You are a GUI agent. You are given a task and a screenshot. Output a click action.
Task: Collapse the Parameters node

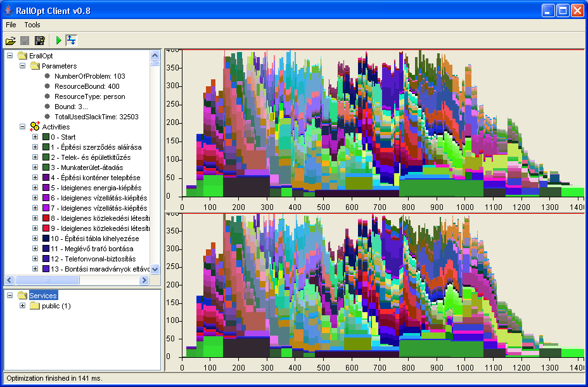pyautogui.click(x=23, y=66)
